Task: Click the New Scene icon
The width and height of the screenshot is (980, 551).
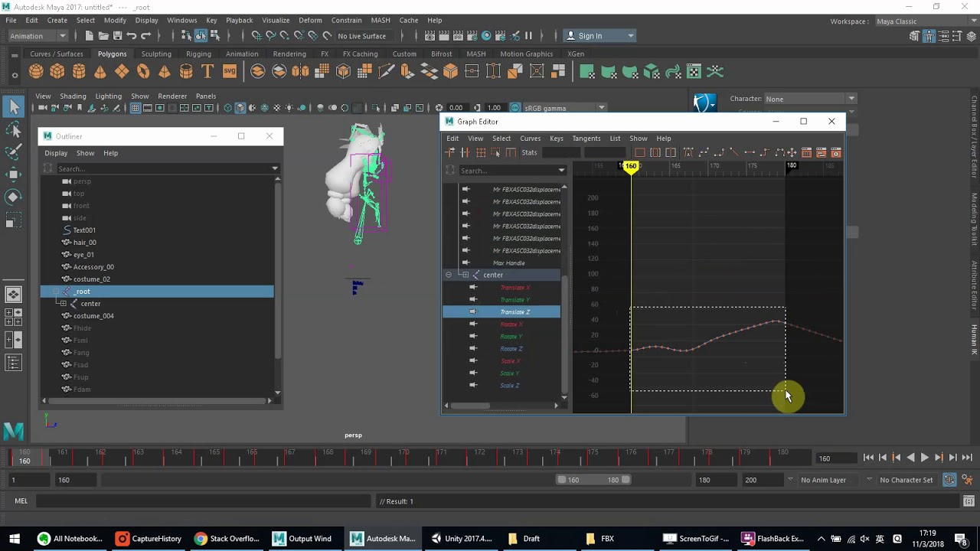Action: coord(90,36)
